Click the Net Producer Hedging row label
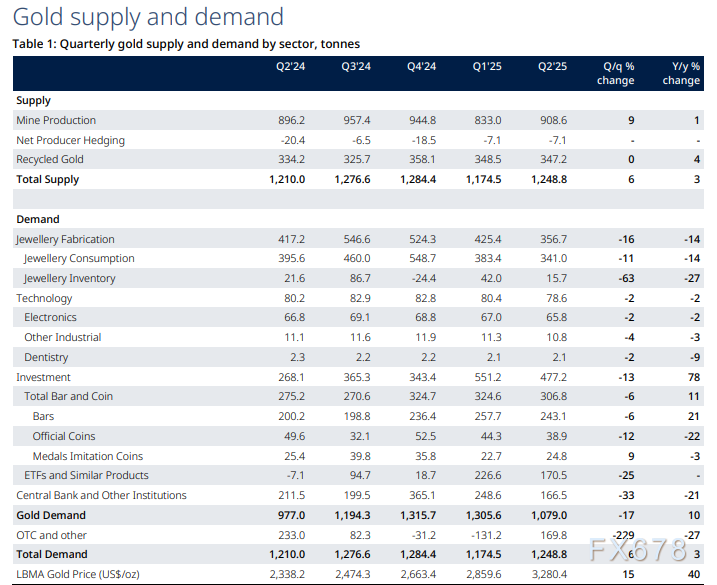 (70, 140)
